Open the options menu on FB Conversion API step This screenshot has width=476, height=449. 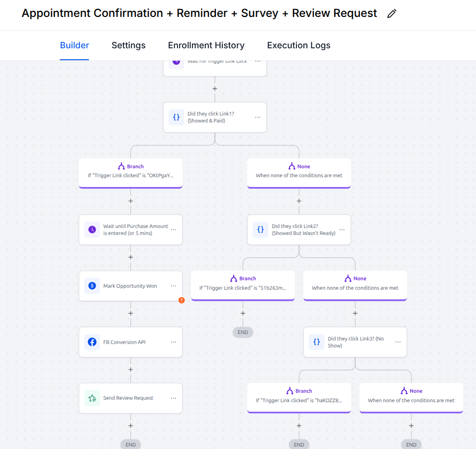(174, 342)
